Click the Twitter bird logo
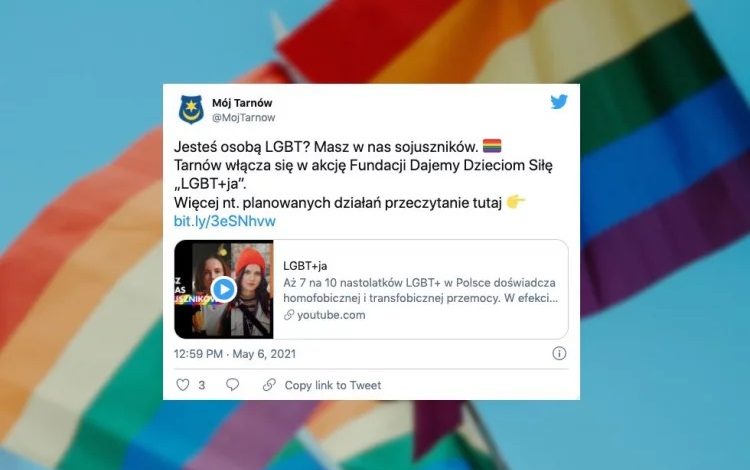The width and height of the screenshot is (750, 470). (x=559, y=102)
